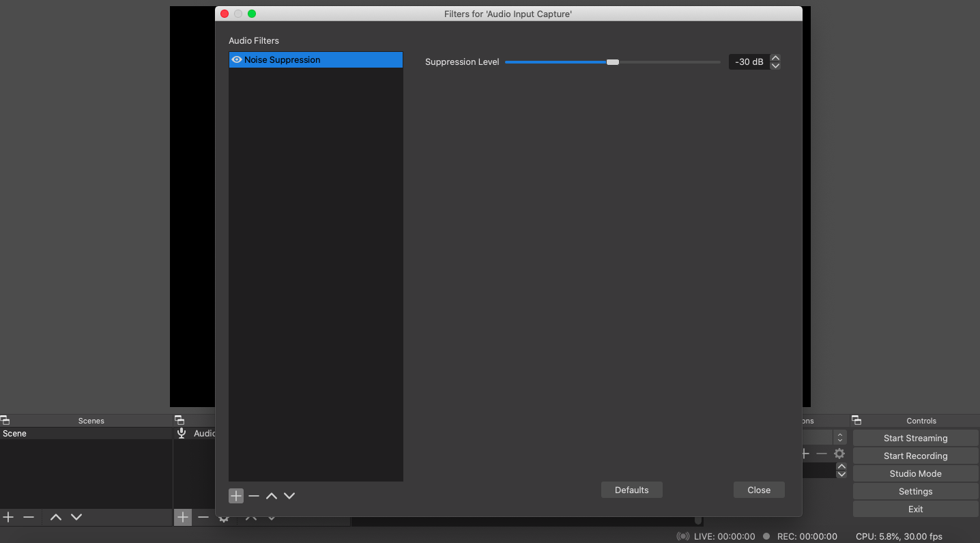Click into the -30 dB value field

tap(749, 62)
